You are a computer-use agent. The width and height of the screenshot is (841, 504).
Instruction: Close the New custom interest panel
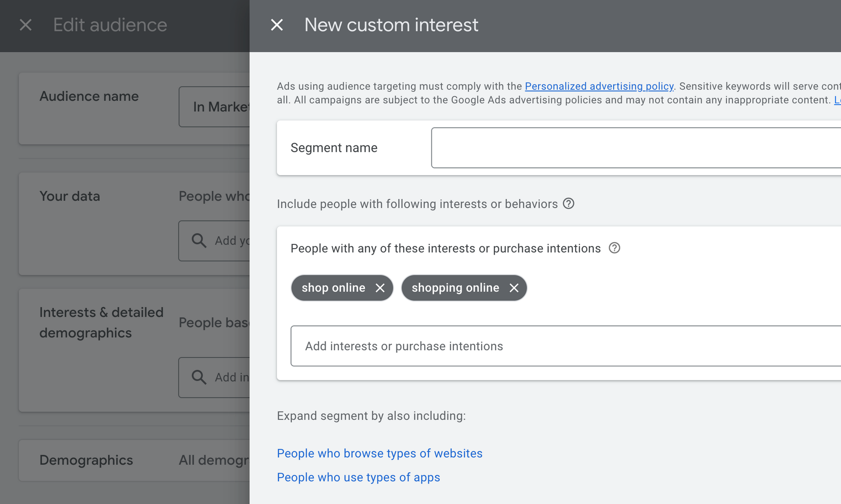[277, 25]
